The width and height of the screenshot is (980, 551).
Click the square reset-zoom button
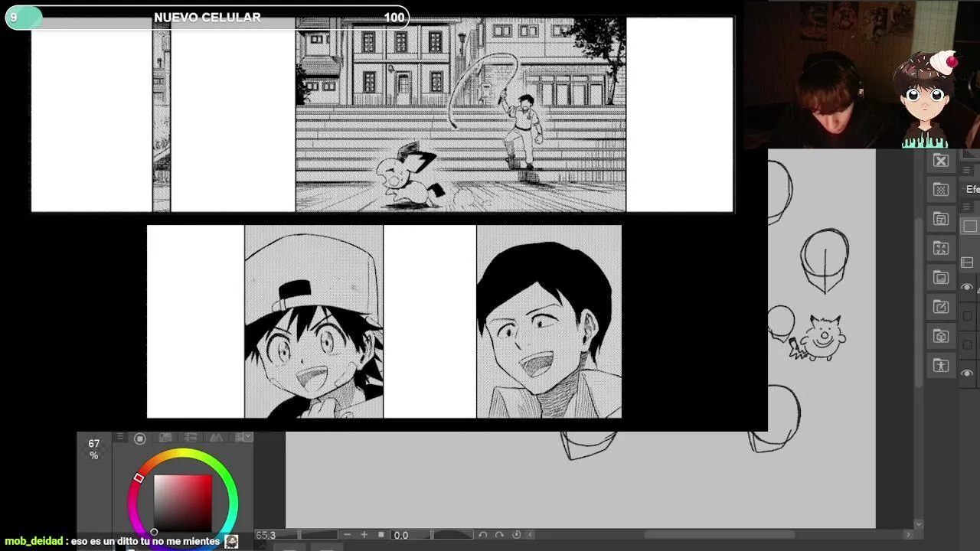point(381,535)
